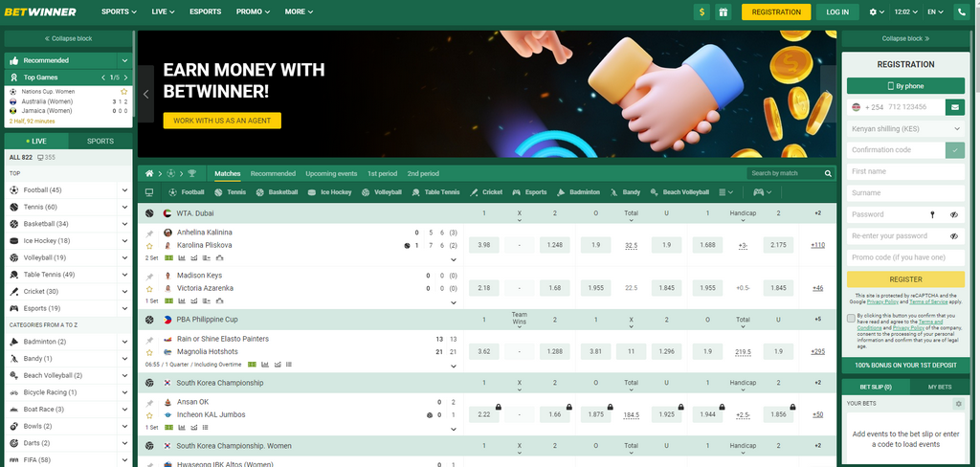The width and height of the screenshot is (980, 467).
Task: Generate password with the key icon
Action: [x=932, y=214]
